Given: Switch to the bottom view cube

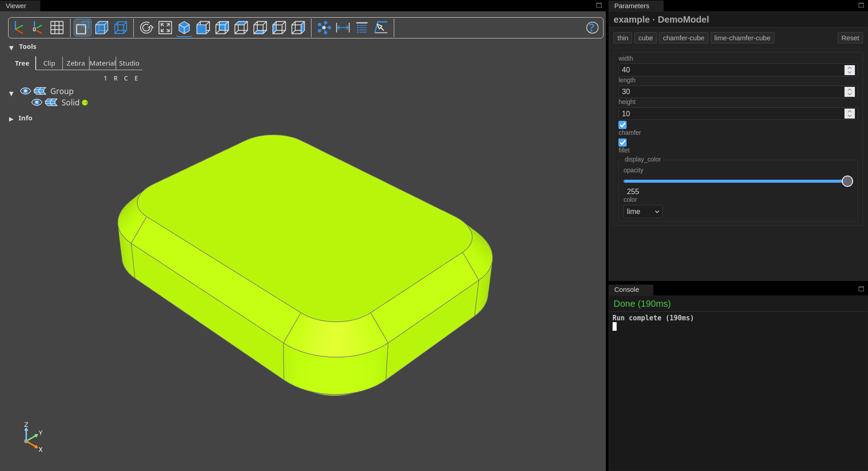Looking at the screenshot, I should (x=260, y=28).
